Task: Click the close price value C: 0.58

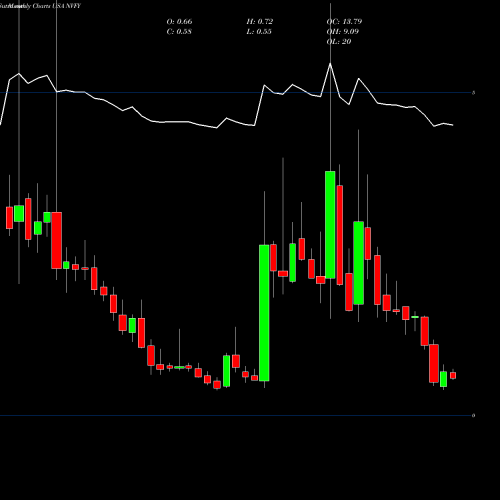Action: click(x=179, y=32)
